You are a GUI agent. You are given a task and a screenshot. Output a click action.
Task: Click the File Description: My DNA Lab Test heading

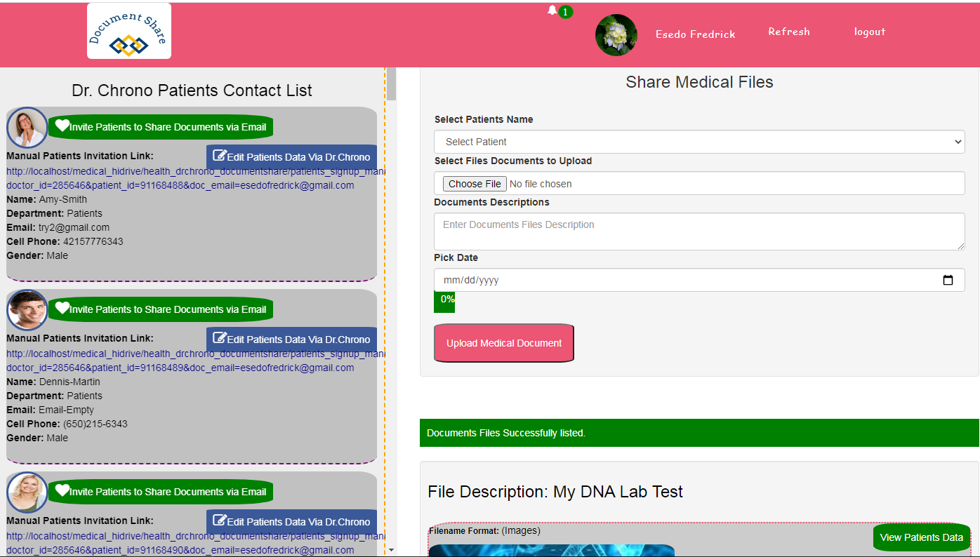point(555,492)
